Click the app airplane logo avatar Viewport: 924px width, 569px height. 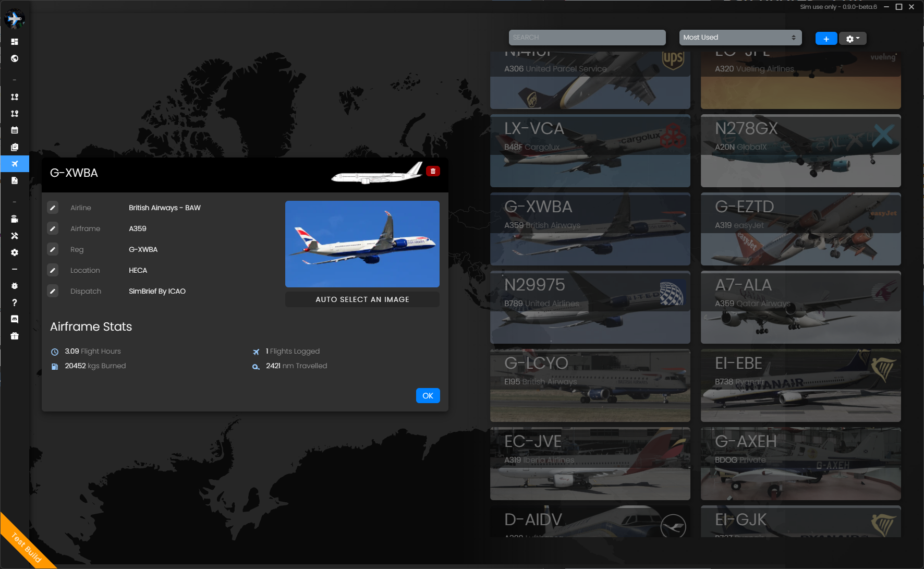tap(15, 19)
